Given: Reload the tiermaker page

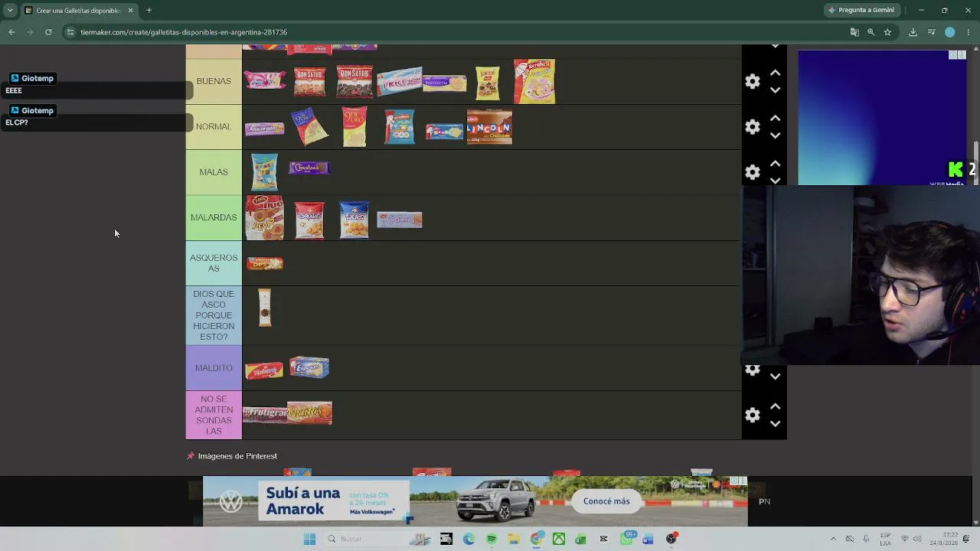Looking at the screenshot, I should pos(48,32).
